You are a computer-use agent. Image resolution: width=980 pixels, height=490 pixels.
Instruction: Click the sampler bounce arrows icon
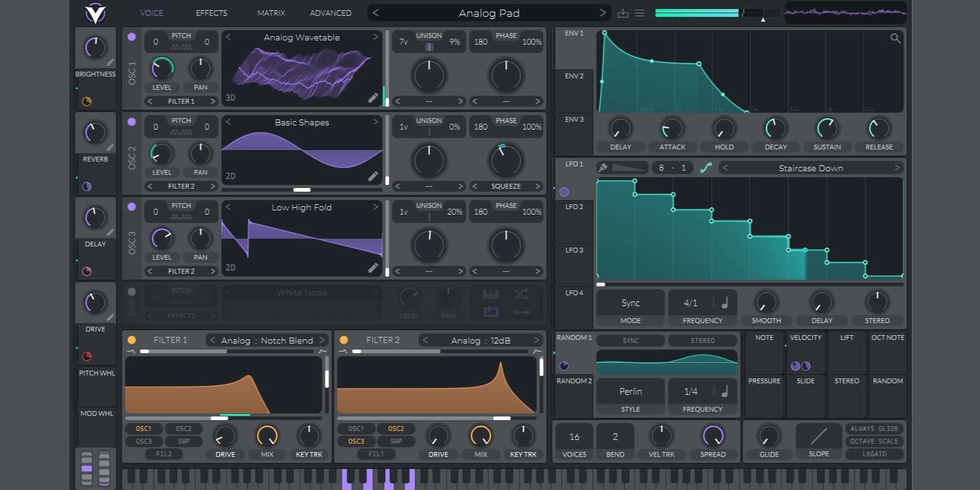click(521, 312)
